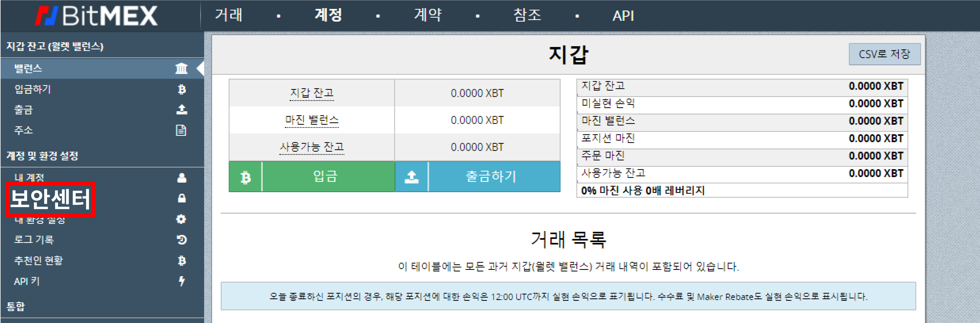Click the bitcoin icon beside 추천인 현황
The height and width of the screenshot is (323, 980).
(x=181, y=261)
